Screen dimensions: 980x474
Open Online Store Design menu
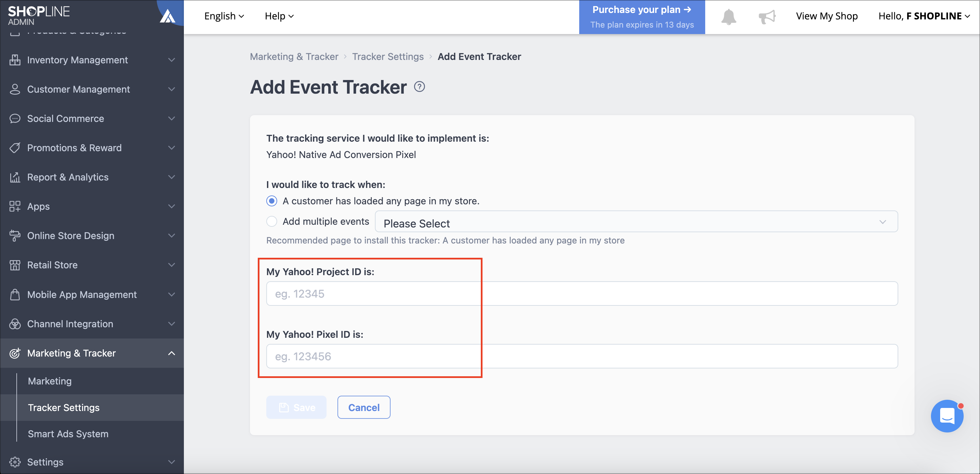click(92, 236)
